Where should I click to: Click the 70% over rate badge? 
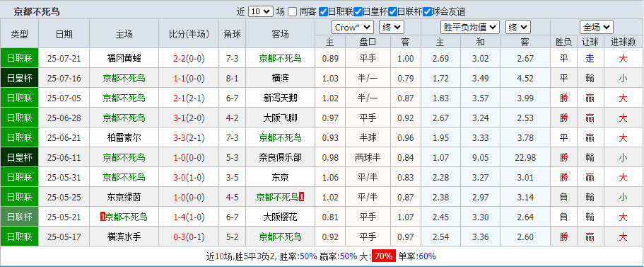(x=384, y=256)
